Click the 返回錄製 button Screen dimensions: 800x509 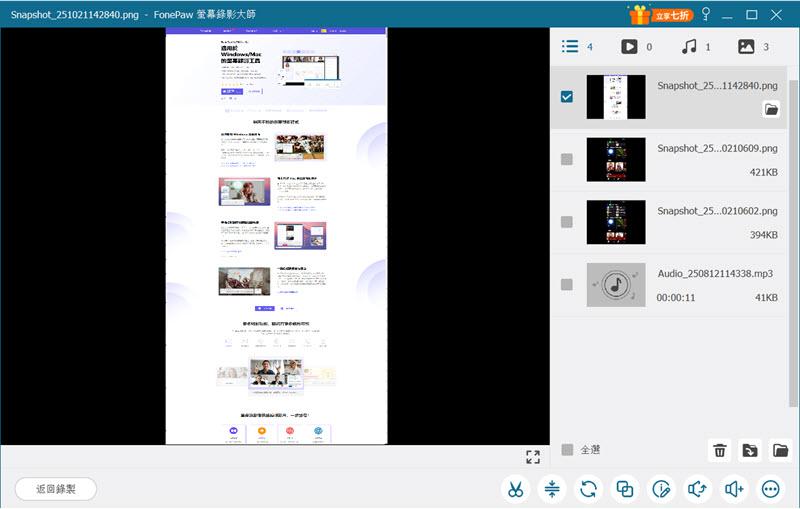[55, 489]
